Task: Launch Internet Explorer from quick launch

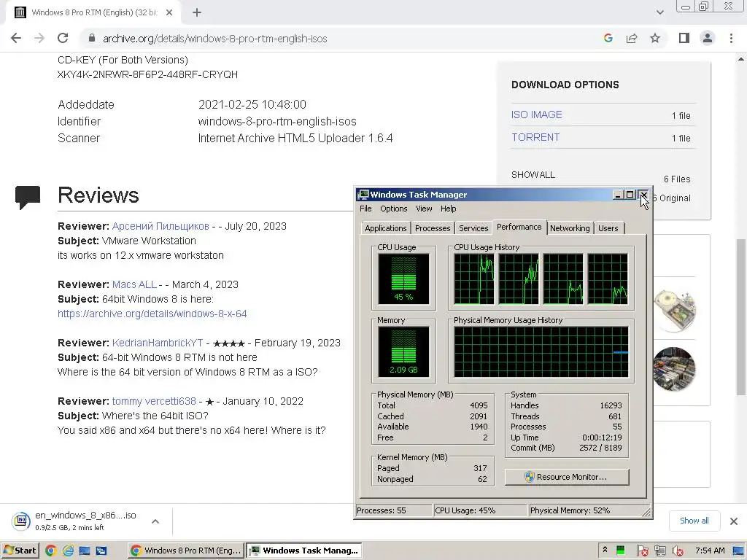Action: click(68, 551)
